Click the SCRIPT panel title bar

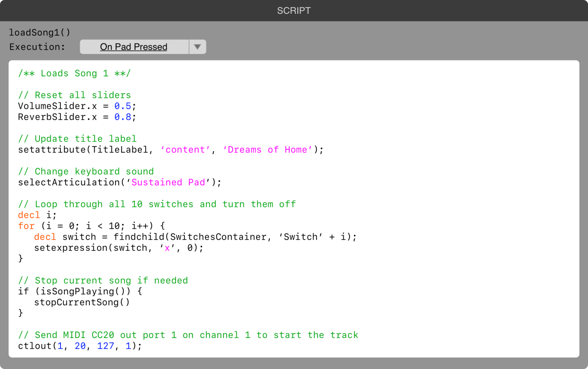[x=294, y=11]
